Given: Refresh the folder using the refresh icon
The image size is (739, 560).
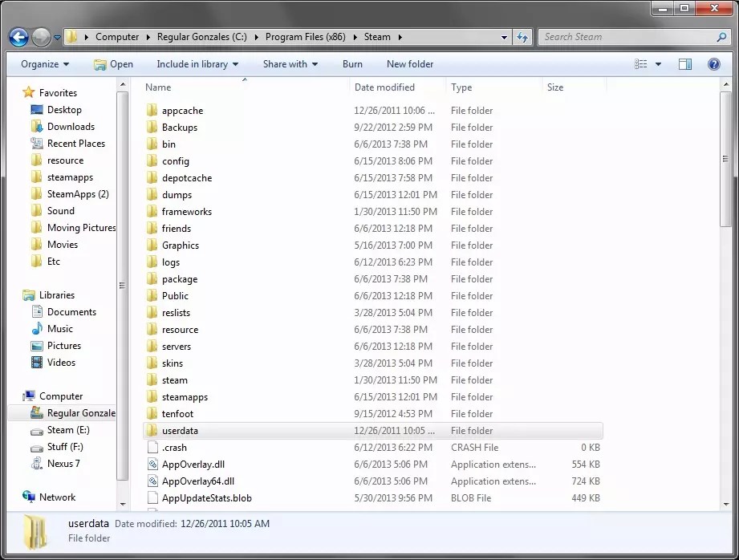Looking at the screenshot, I should [x=522, y=37].
